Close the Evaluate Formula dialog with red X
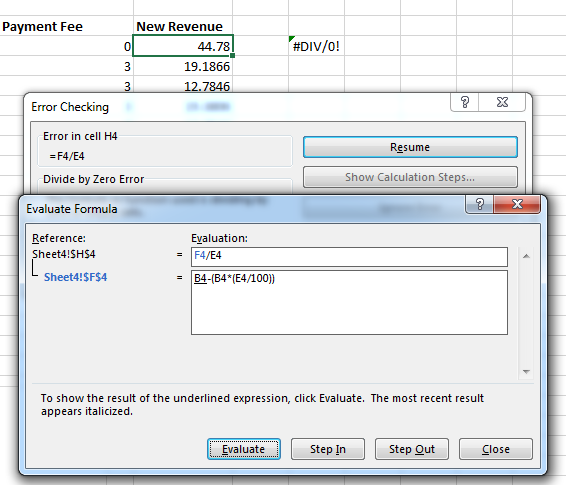566x485 pixels. coord(517,204)
